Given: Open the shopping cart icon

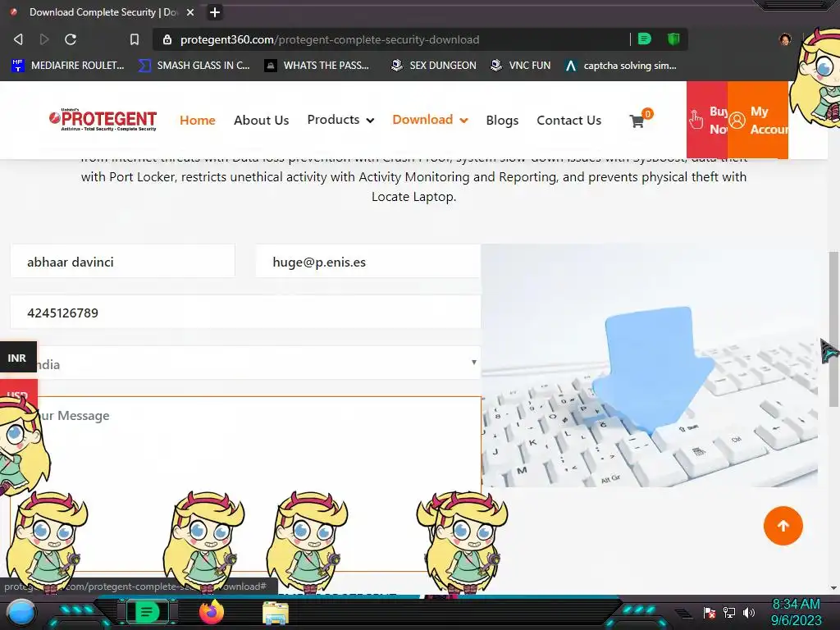Looking at the screenshot, I should (x=637, y=121).
